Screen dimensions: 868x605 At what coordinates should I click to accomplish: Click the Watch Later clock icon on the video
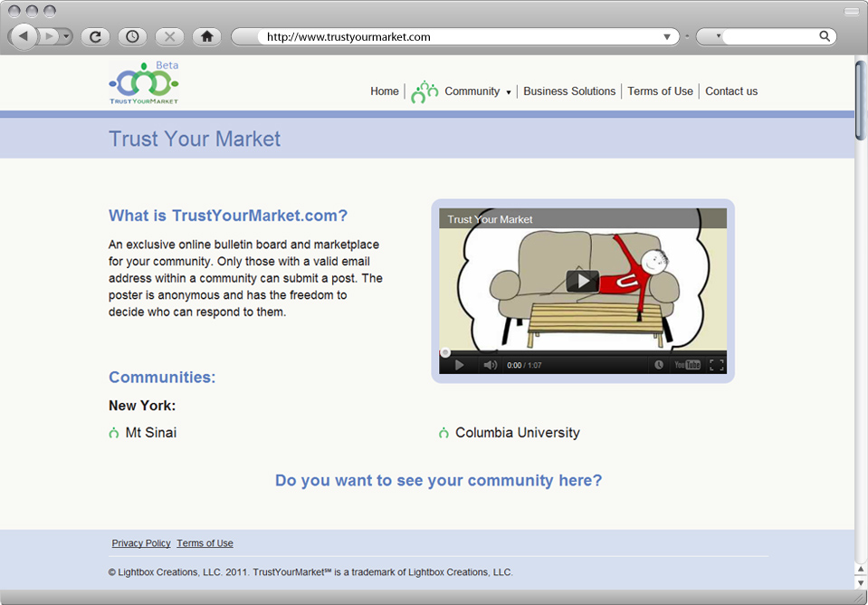[658, 365]
